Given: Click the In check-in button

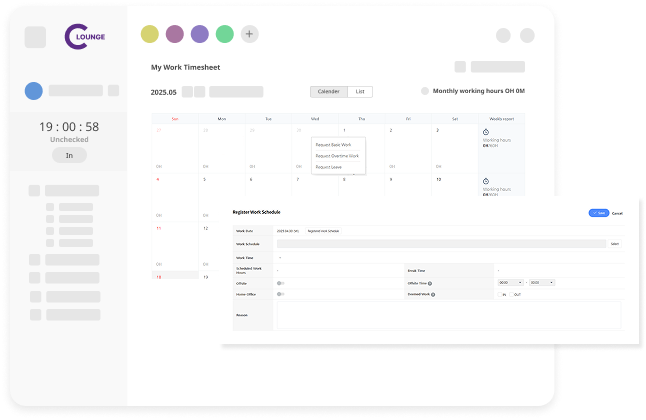Looking at the screenshot, I should (69, 155).
